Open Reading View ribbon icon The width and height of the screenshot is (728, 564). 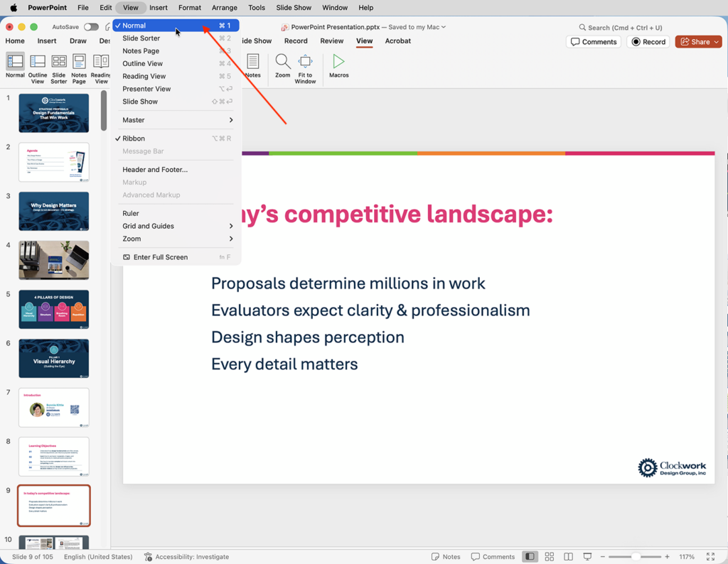click(x=101, y=61)
